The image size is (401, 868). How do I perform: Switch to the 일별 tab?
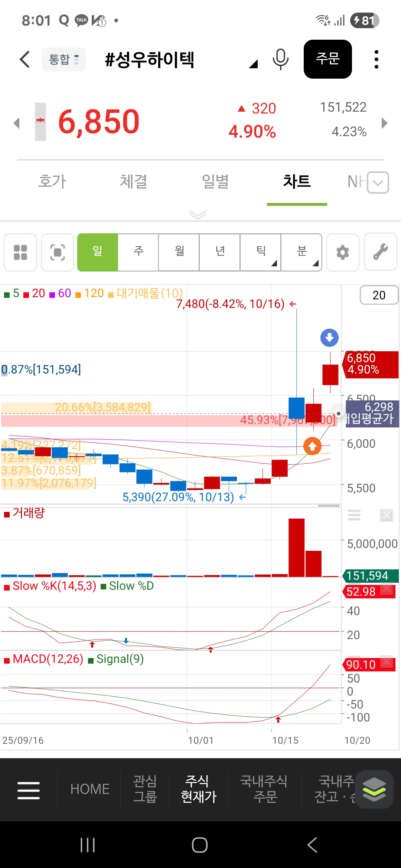pos(215,182)
